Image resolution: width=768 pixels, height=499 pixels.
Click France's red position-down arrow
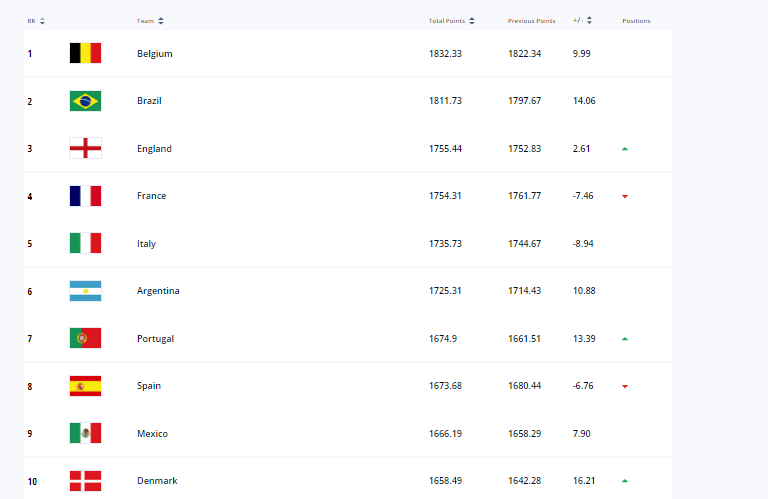pos(625,197)
